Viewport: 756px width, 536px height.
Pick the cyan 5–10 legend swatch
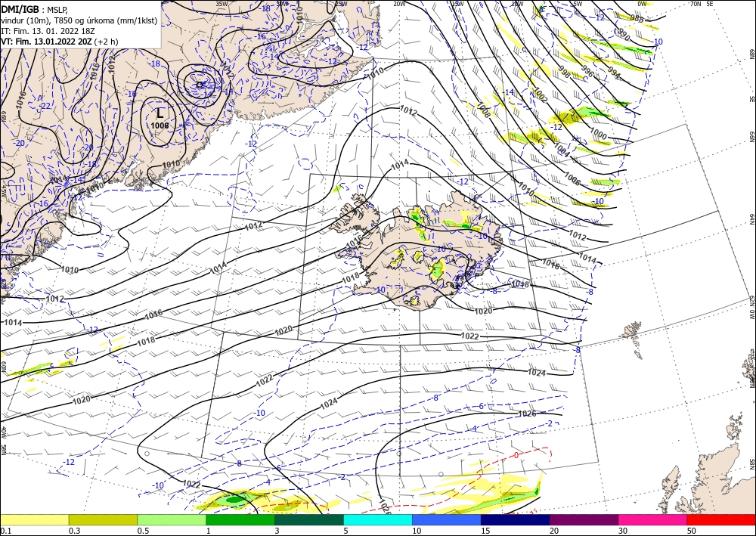pos(378,519)
